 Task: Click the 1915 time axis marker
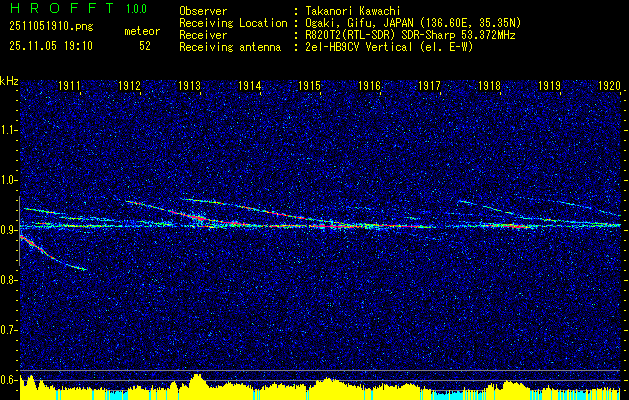[x=310, y=86]
